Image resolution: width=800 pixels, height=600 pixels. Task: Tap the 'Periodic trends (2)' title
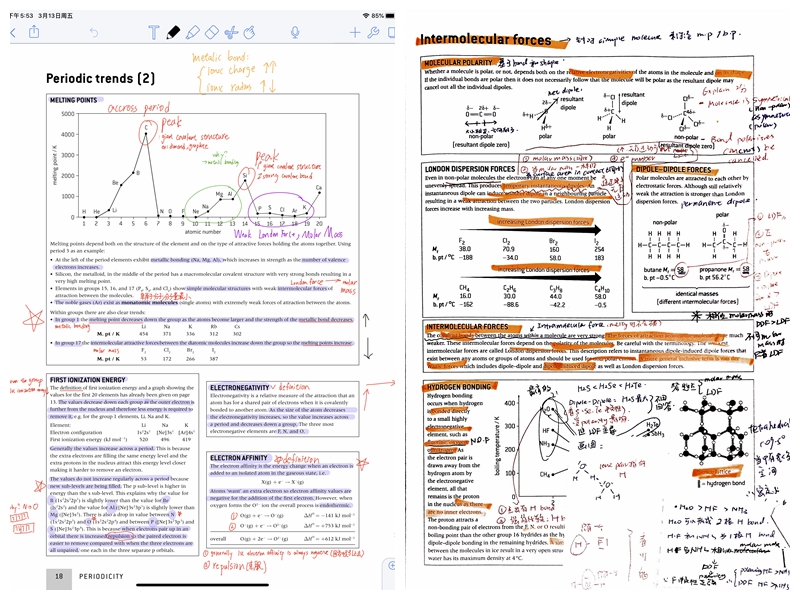100,79
